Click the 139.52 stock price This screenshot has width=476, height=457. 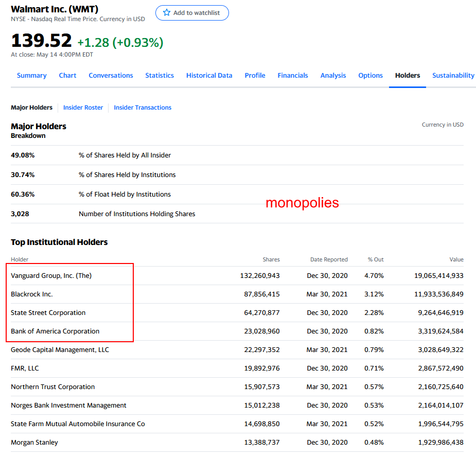(41, 40)
